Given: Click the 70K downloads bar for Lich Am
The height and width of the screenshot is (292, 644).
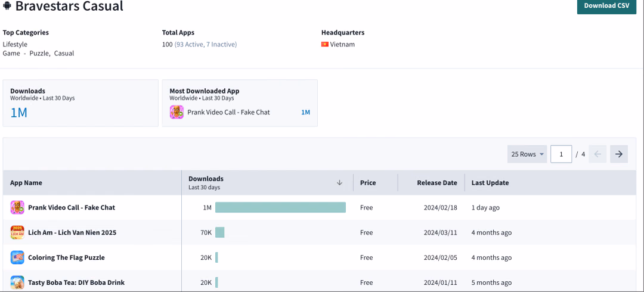Looking at the screenshot, I should pos(219,232).
